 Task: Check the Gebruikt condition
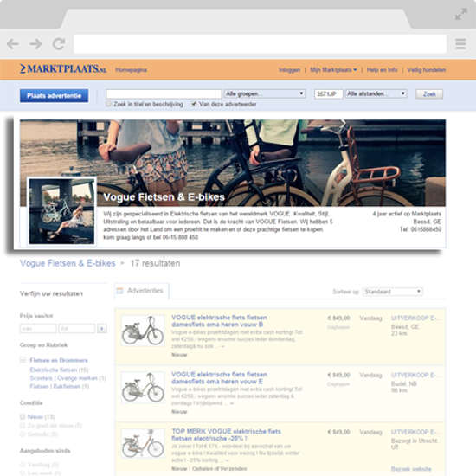pyautogui.click(x=23, y=434)
